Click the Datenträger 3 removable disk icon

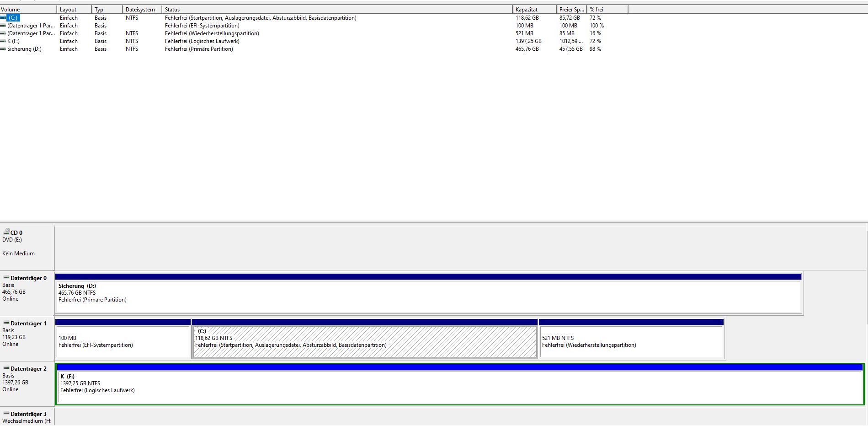click(x=6, y=414)
